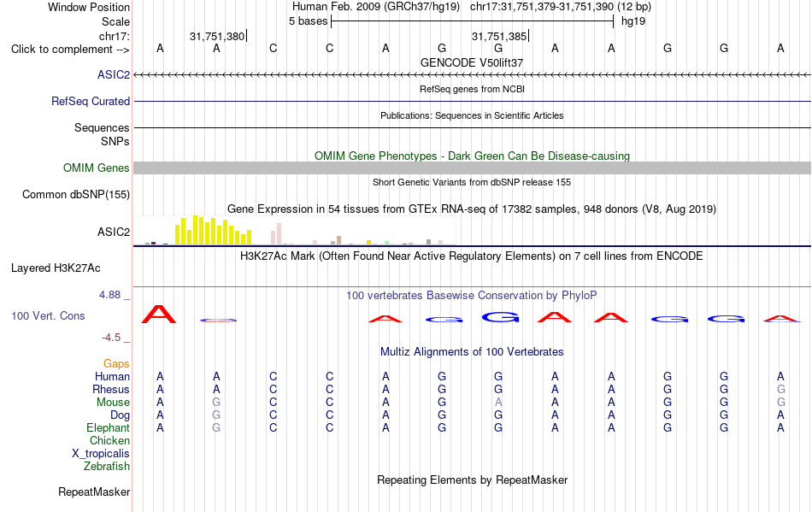
Task: Click the Layered H3K27Ac track label
Action: (56, 268)
